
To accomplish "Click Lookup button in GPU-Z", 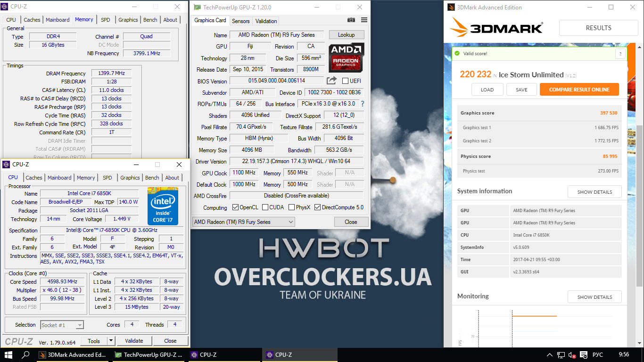I will (347, 35).
